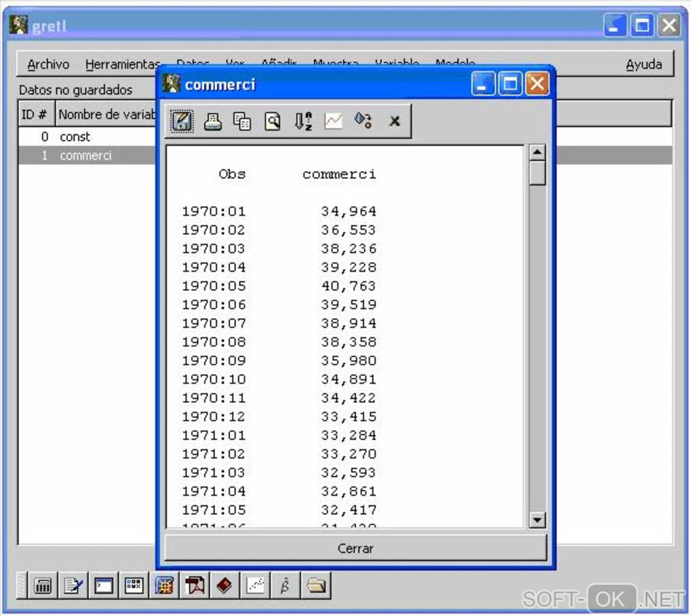The height and width of the screenshot is (616, 692).
Task: Click the sort A-Z icon in the commerci toolbar
Action: pyautogui.click(x=303, y=121)
